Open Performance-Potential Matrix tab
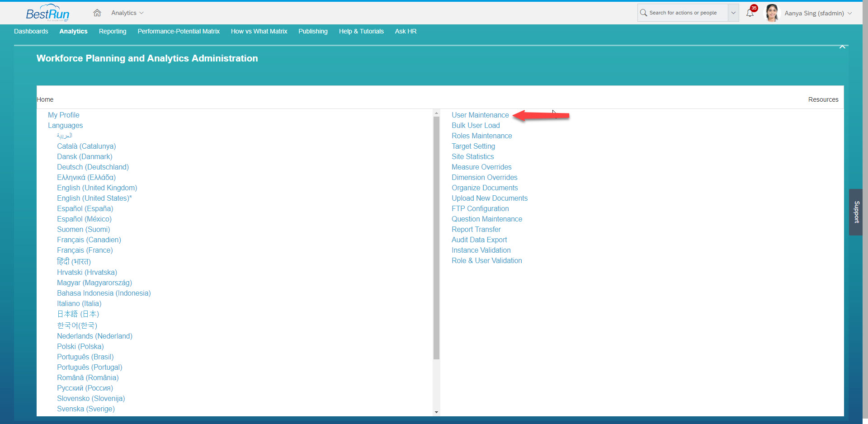 pos(179,31)
